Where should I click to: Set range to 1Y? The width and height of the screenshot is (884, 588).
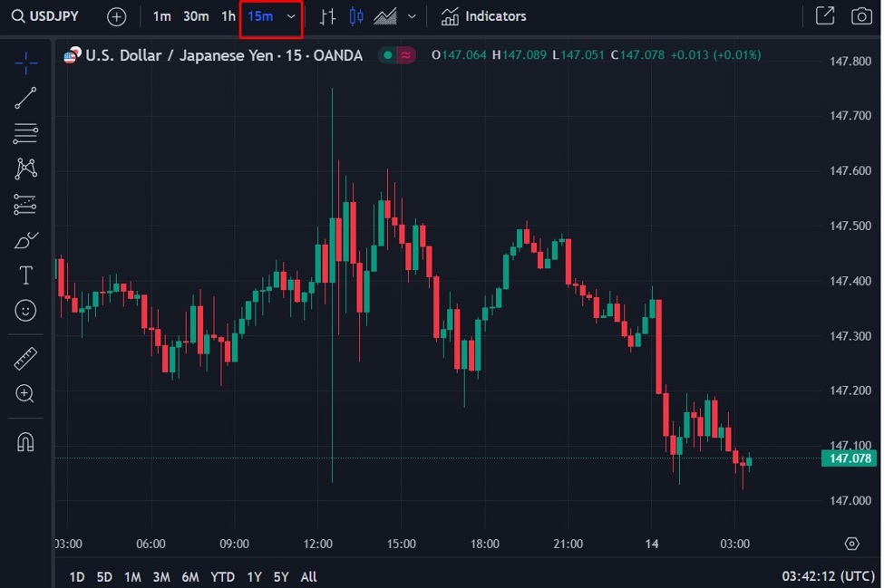pos(254,577)
